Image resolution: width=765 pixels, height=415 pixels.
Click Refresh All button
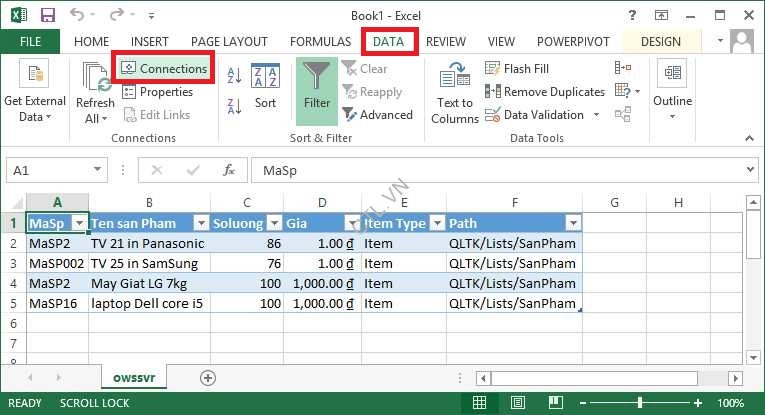point(95,93)
